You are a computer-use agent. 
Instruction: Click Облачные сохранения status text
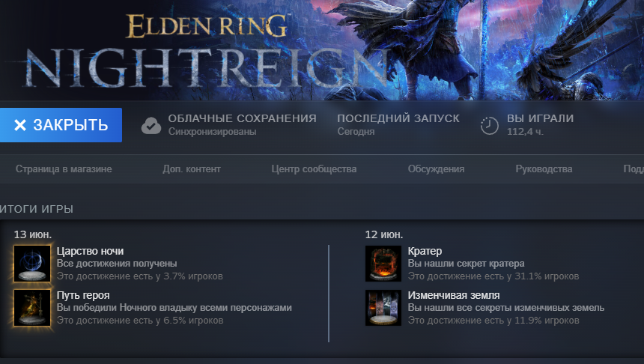pyautogui.click(x=243, y=125)
